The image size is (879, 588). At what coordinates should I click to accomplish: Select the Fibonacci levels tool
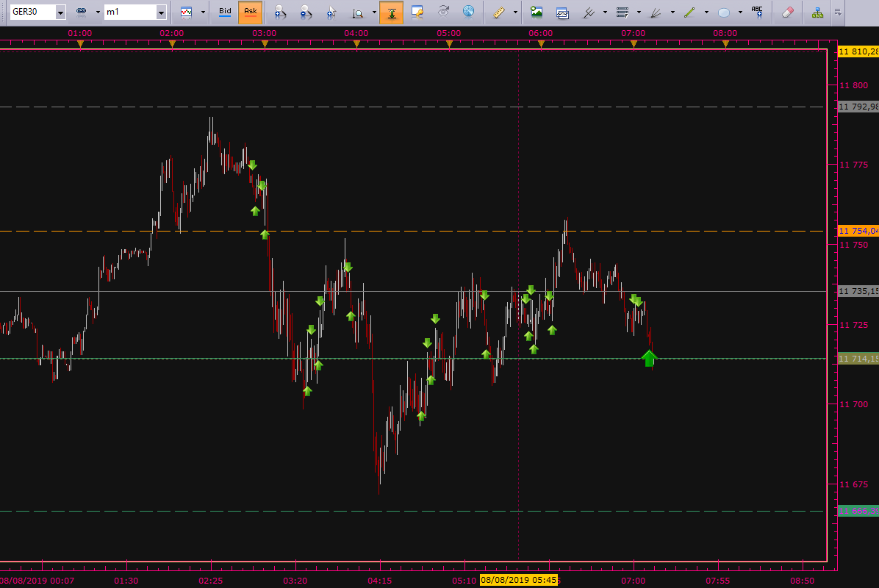pyautogui.click(x=623, y=12)
